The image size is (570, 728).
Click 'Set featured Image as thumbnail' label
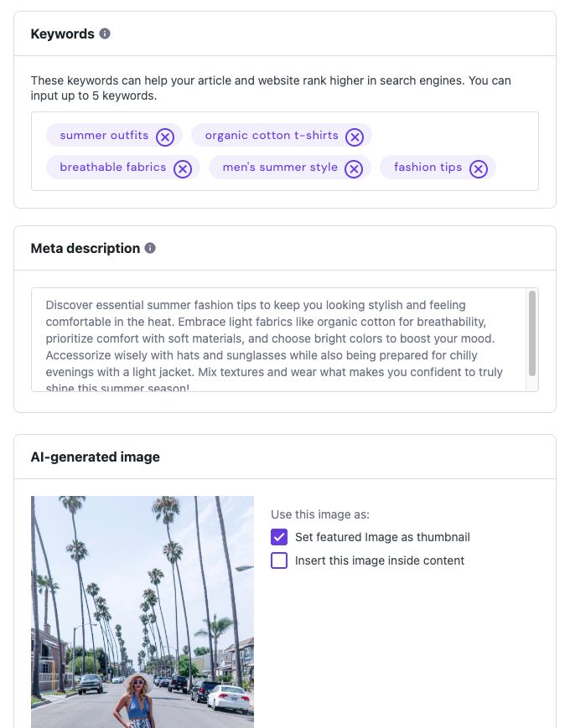[382, 537]
